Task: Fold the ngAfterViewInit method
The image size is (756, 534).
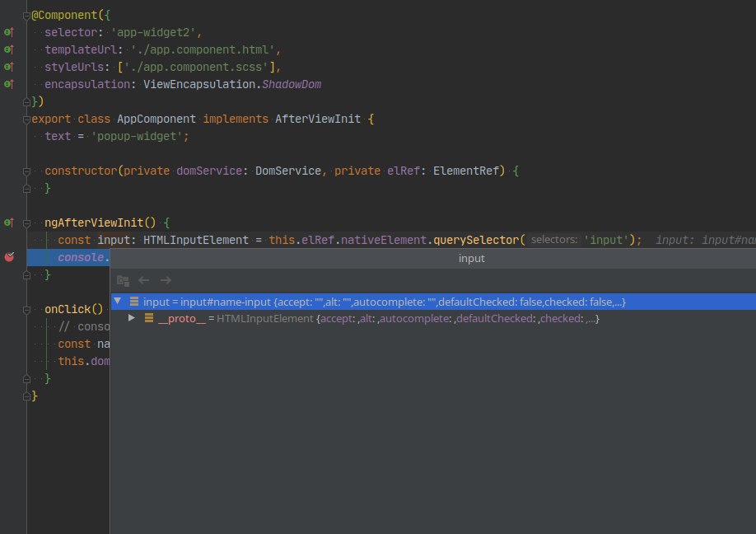Action: [x=26, y=223]
